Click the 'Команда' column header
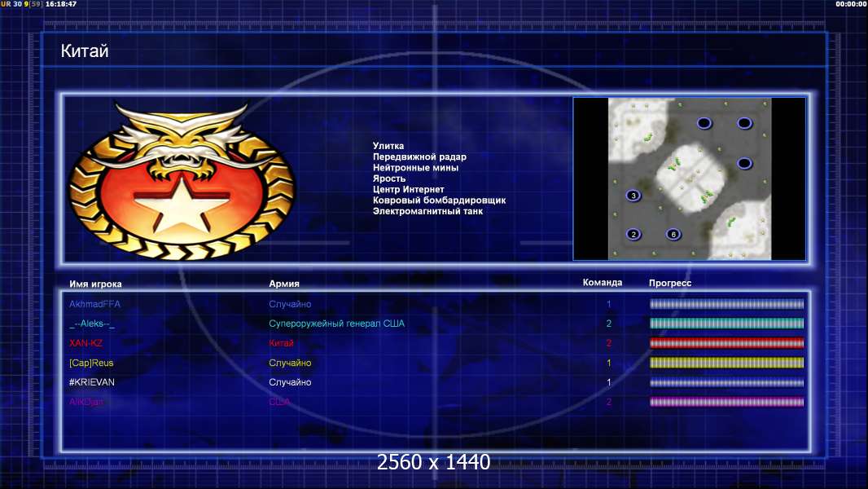Screen dimensions: 868x489 (603, 283)
